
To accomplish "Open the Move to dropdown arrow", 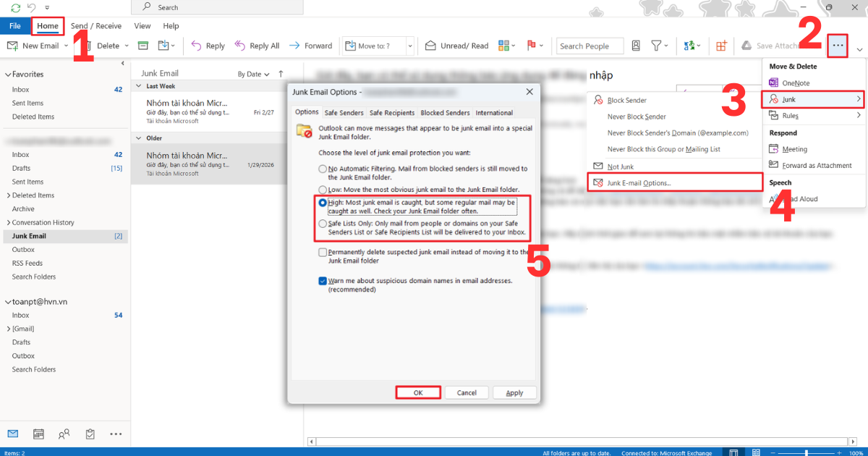I will point(409,45).
